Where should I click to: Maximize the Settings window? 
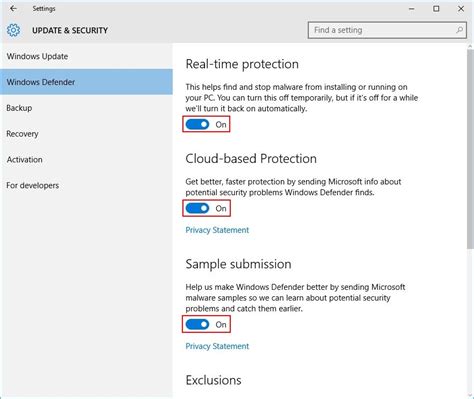tap(436, 9)
